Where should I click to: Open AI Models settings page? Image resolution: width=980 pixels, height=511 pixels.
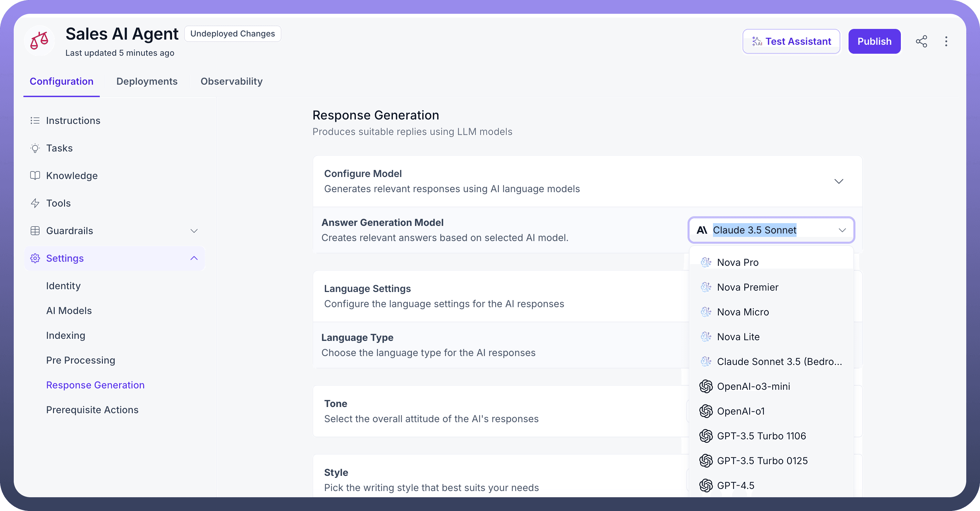[x=69, y=311]
